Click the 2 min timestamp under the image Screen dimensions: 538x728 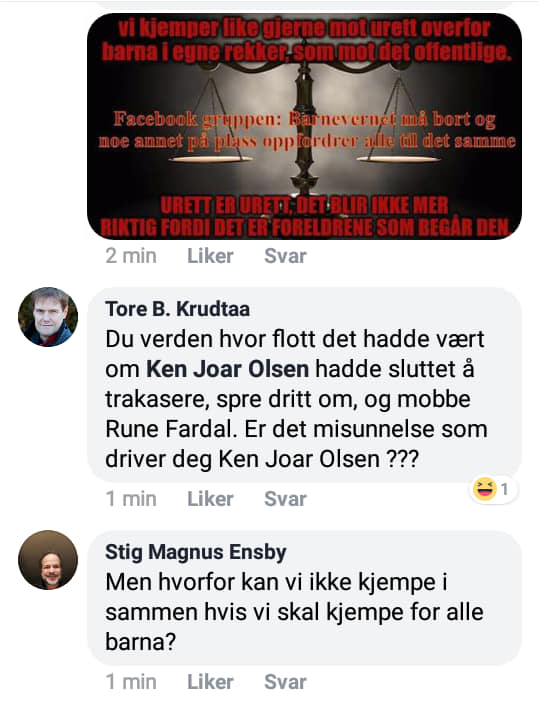131,256
